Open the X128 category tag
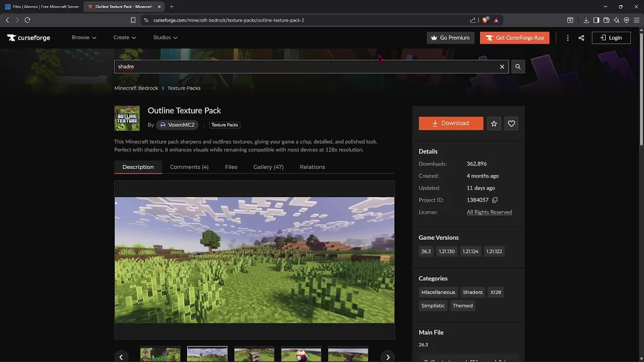 (x=496, y=292)
